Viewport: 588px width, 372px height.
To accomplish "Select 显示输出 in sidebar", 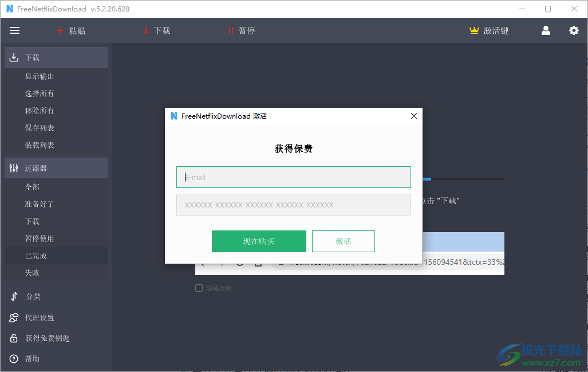I will pos(56,76).
